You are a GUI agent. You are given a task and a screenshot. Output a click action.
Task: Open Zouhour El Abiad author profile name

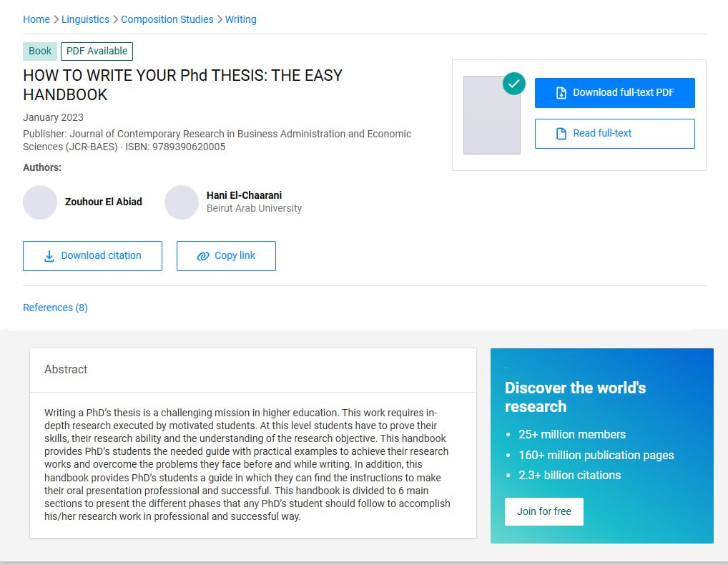pos(104,202)
